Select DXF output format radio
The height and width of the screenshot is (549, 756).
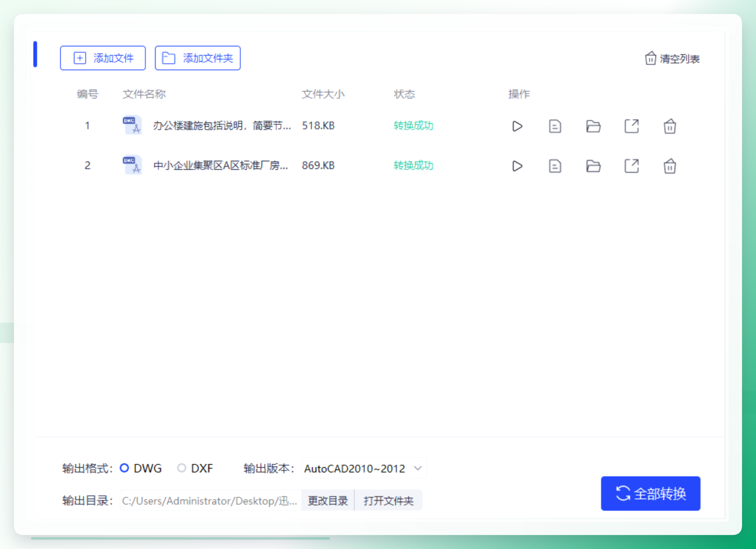pyautogui.click(x=182, y=468)
